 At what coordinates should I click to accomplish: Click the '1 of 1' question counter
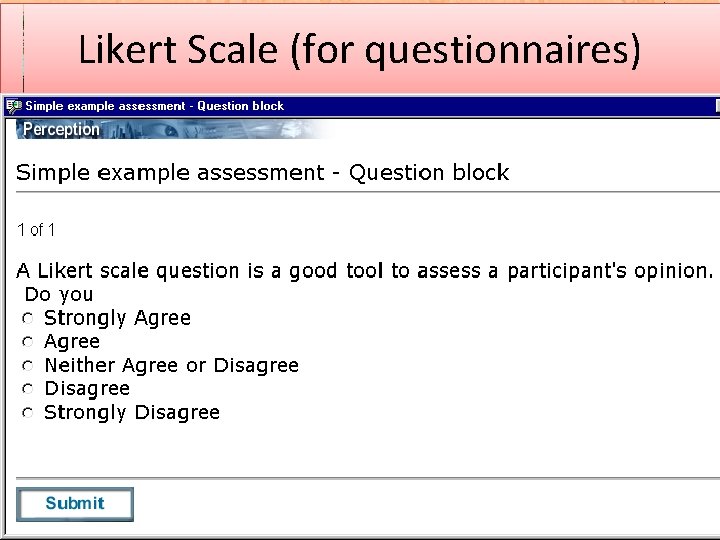coord(36,230)
